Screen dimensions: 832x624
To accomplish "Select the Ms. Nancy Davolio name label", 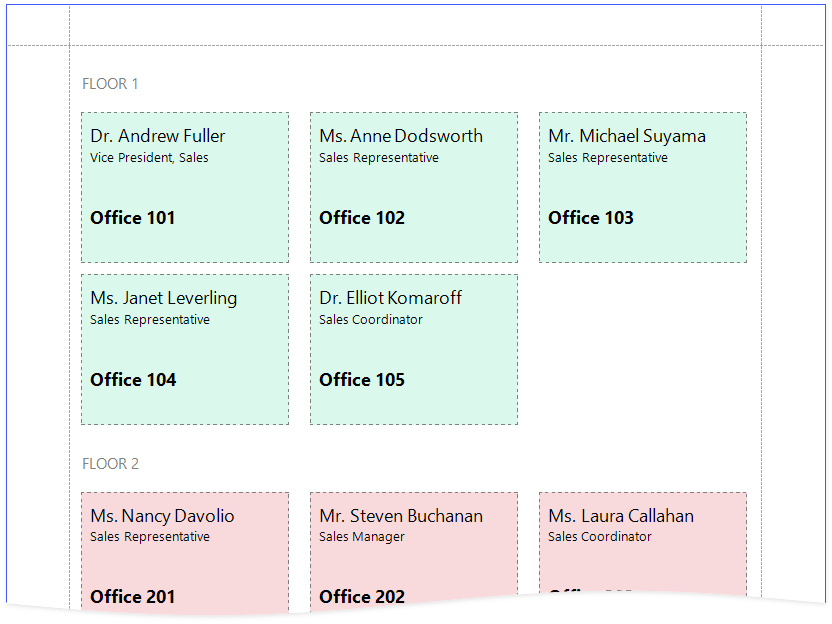I will pos(162,516).
